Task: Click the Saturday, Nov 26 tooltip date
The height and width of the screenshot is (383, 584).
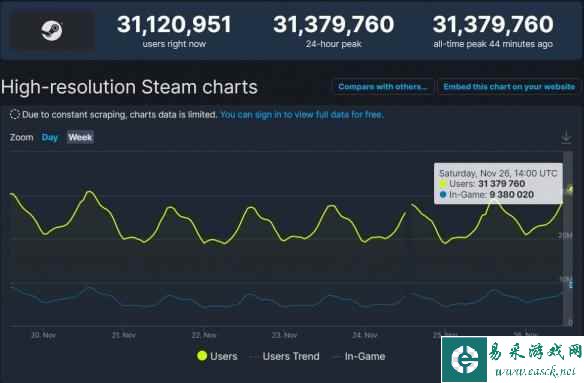Action: [x=498, y=173]
